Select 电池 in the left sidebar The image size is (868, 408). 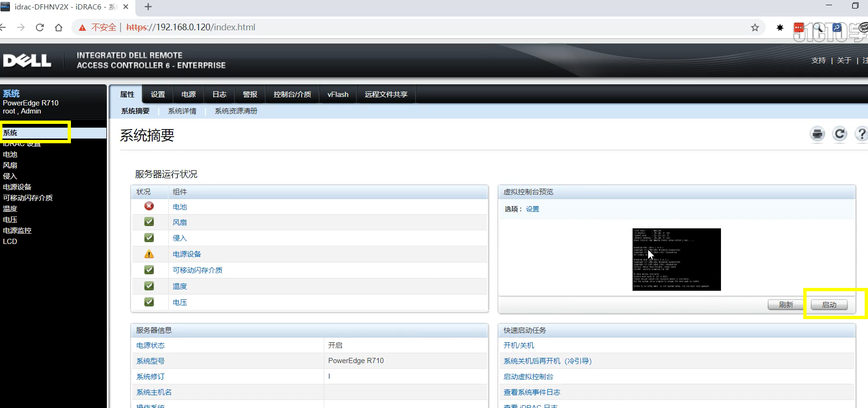tap(10, 155)
